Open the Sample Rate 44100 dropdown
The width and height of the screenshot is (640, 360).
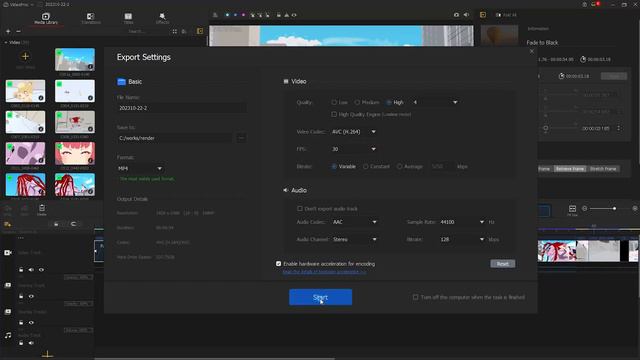coord(462,222)
